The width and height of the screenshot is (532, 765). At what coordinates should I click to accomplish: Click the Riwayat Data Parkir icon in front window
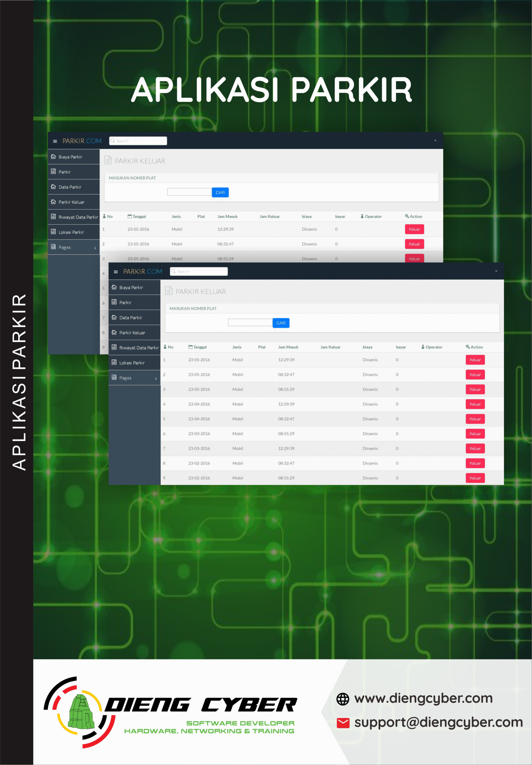coord(114,347)
